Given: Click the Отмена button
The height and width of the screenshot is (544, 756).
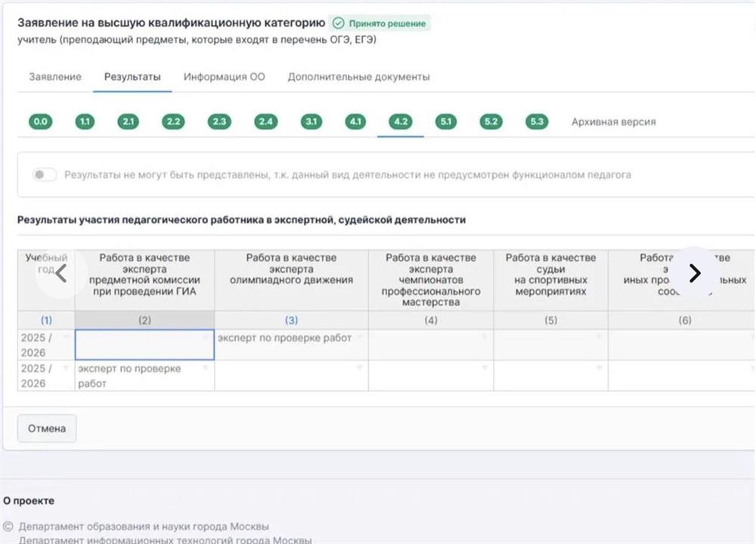Looking at the screenshot, I should [47, 428].
